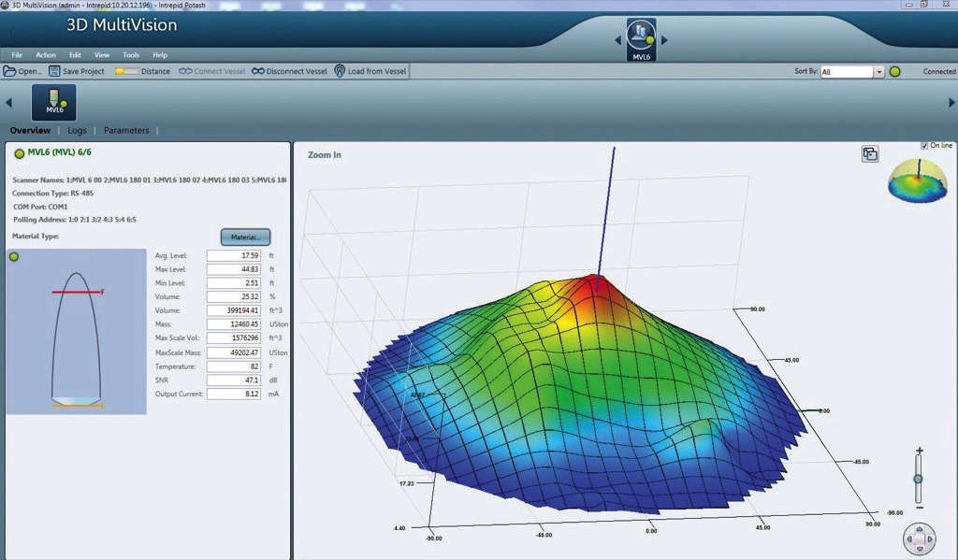Switch to the Logs tab

click(77, 130)
